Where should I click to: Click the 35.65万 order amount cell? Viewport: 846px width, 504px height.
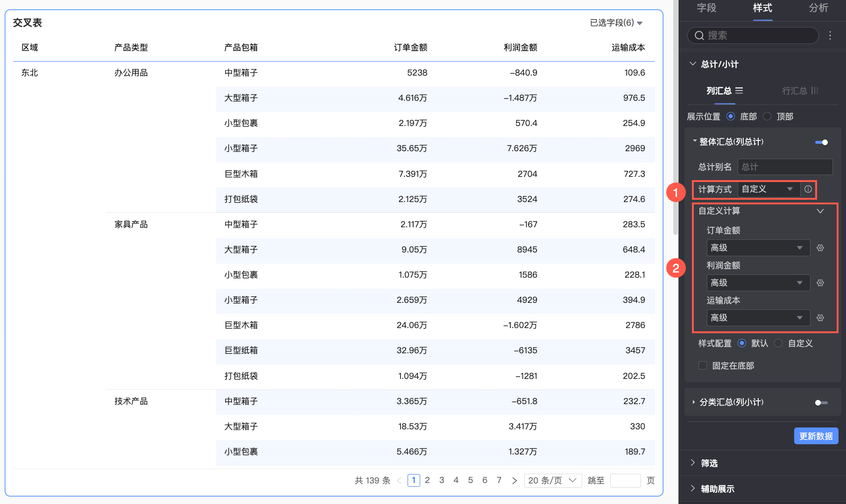pyautogui.click(x=412, y=148)
